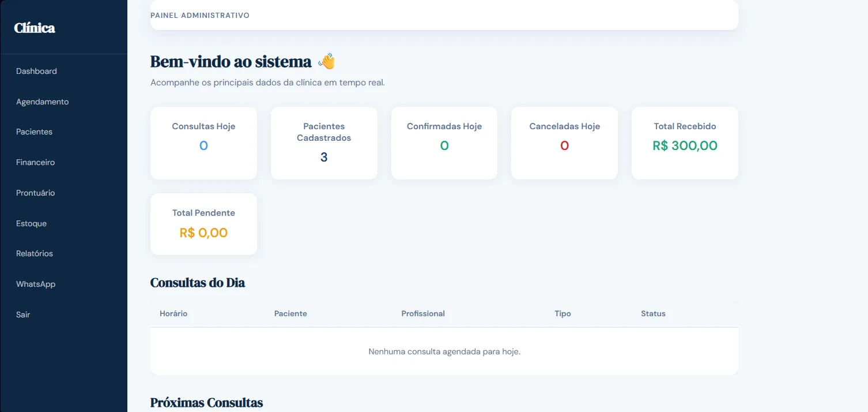Click the Paciente column header

[x=290, y=313]
